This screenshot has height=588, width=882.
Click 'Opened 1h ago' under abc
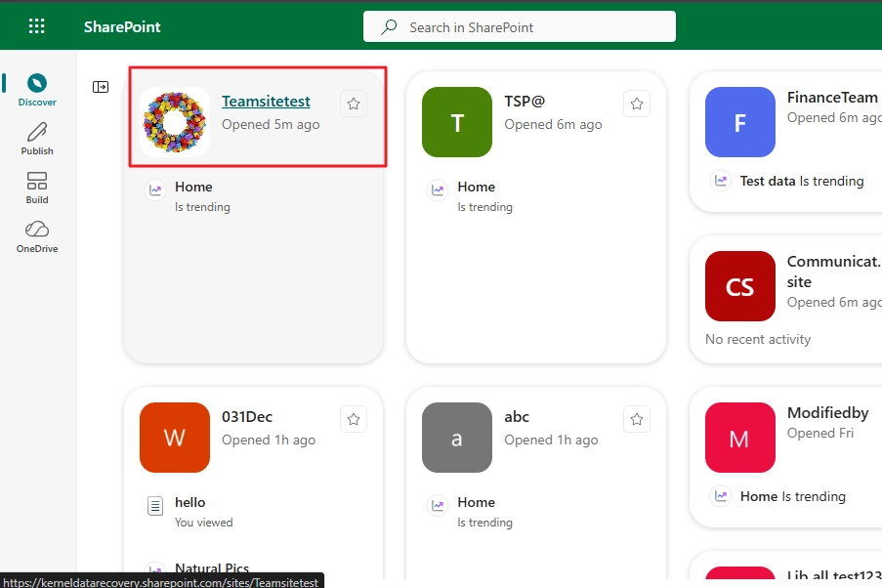pyautogui.click(x=551, y=440)
